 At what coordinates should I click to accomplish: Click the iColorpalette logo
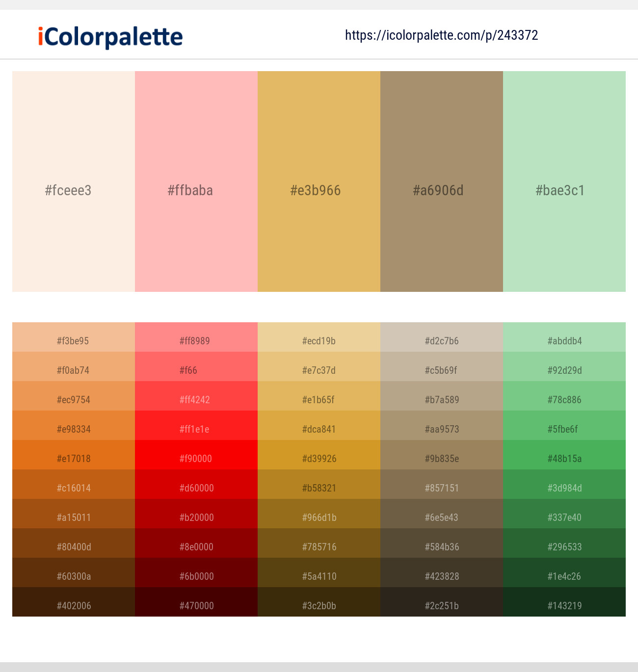[110, 37]
